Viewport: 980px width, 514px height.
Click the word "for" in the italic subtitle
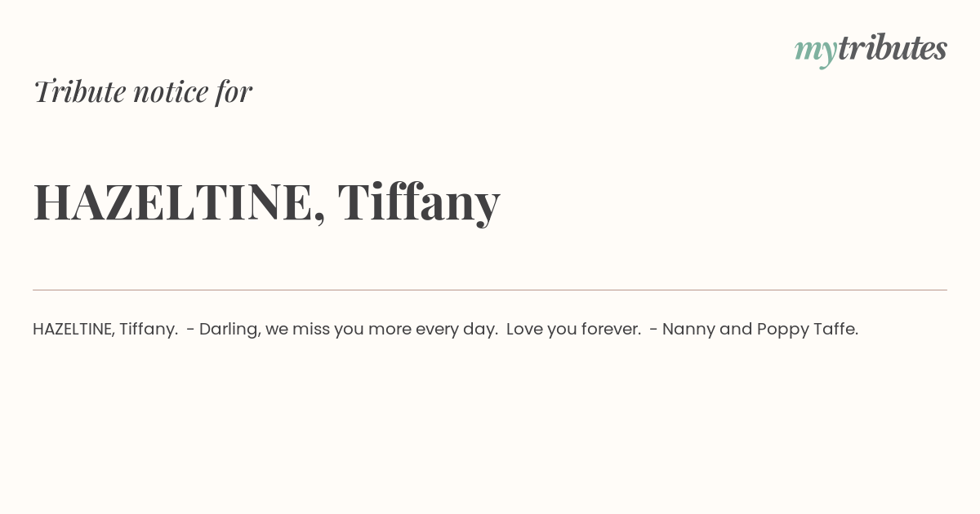(234, 92)
